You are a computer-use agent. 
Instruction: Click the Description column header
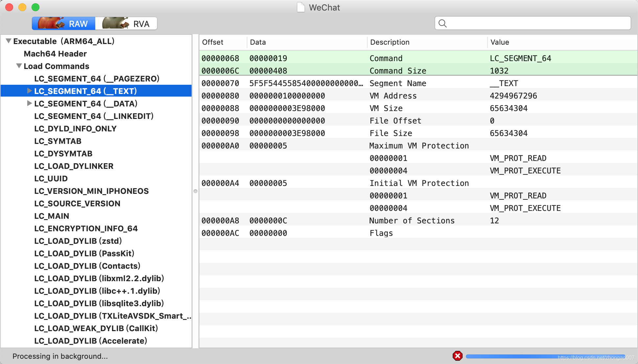tap(390, 42)
